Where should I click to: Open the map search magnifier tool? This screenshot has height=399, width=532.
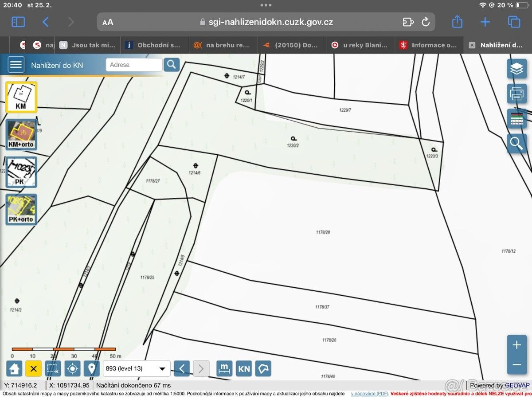pos(516,143)
